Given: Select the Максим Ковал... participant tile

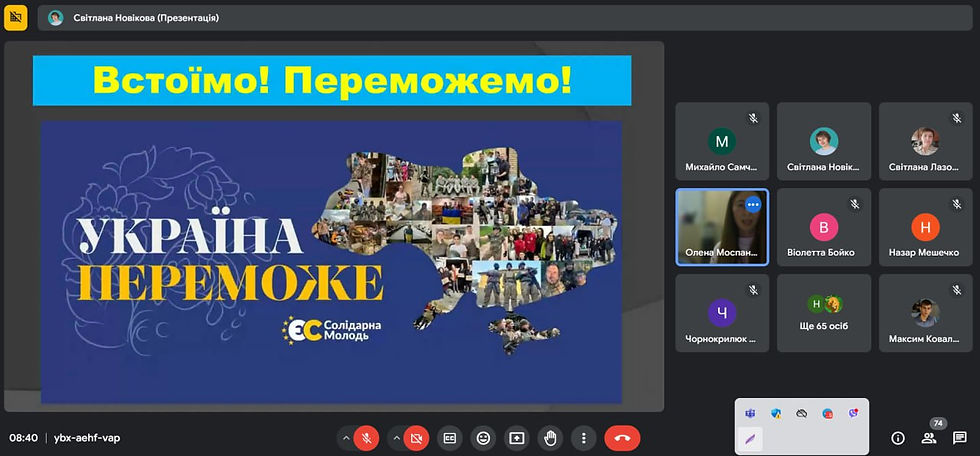Looking at the screenshot, I should 926,313.
